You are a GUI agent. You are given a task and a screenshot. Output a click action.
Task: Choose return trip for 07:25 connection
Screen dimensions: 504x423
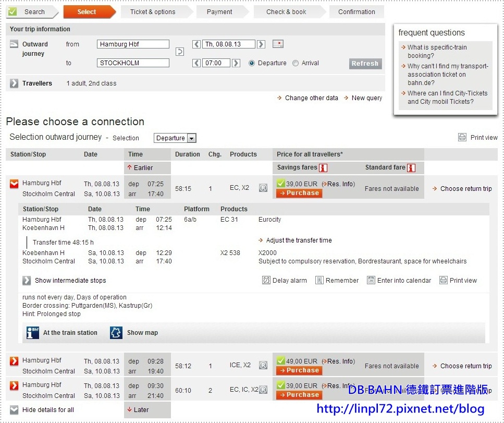(462, 188)
